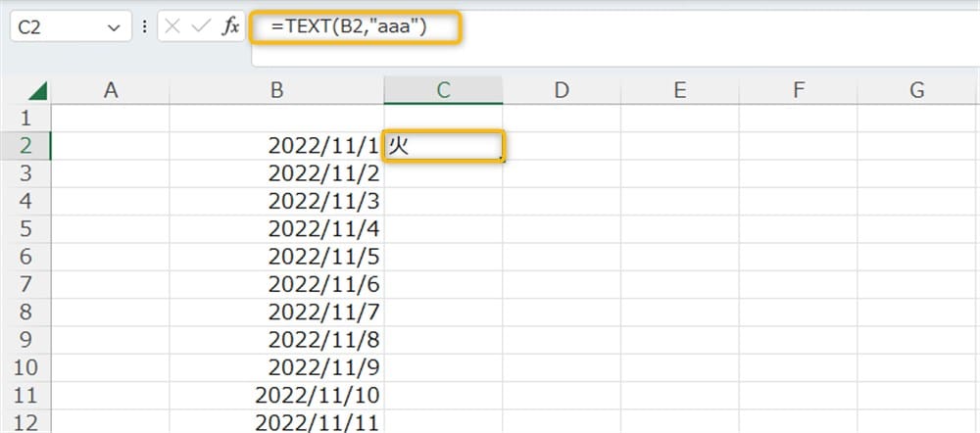The width and height of the screenshot is (980, 433).
Task: Click cell with date 2022/11/11
Action: (277, 422)
